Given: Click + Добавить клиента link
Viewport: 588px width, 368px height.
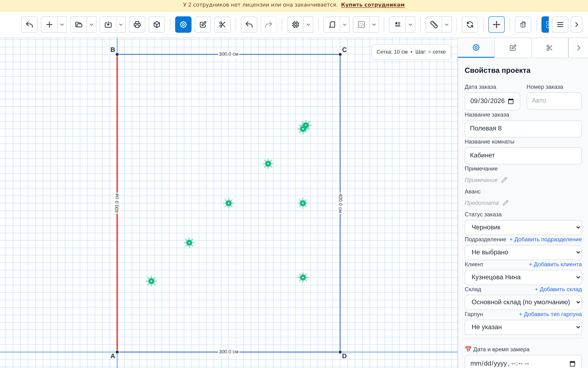Looking at the screenshot, I should 555,264.
